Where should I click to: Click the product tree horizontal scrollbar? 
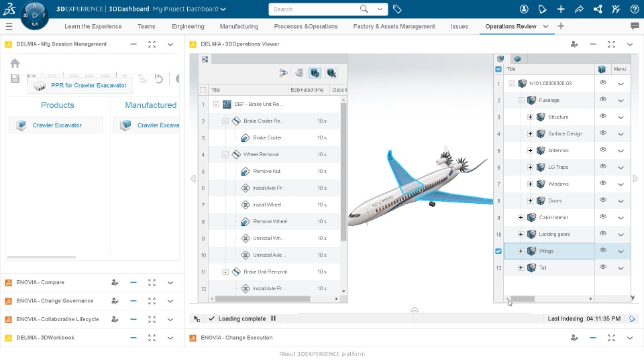click(523, 299)
